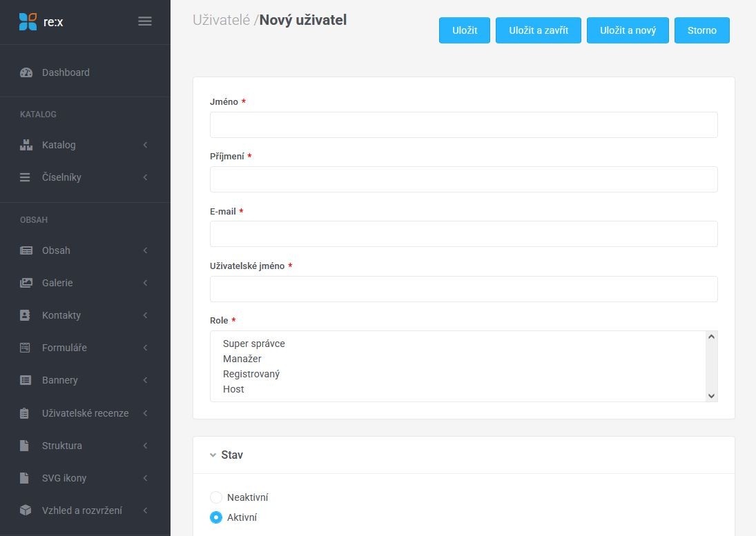Click the re:x logo icon

[28, 21]
